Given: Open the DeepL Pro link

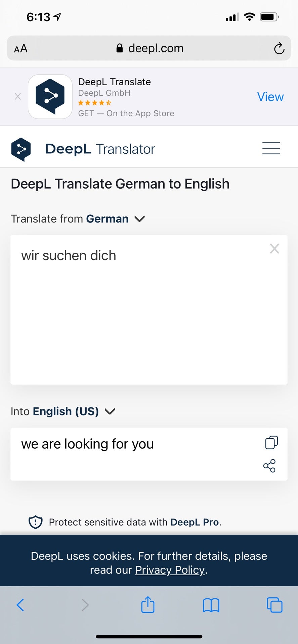Looking at the screenshot, I should point(195,522).
